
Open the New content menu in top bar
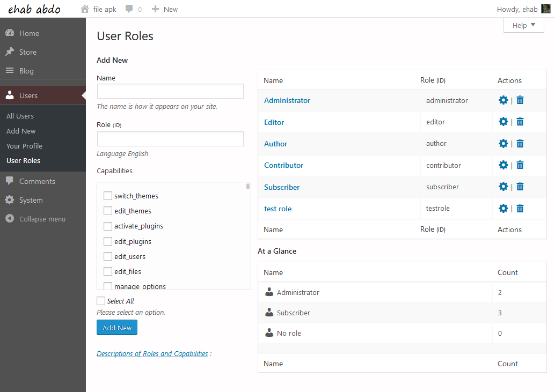click(165, 9)
